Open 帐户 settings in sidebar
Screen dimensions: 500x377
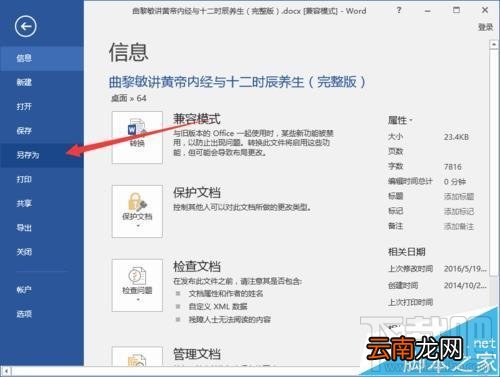click(x=42, y=290)
